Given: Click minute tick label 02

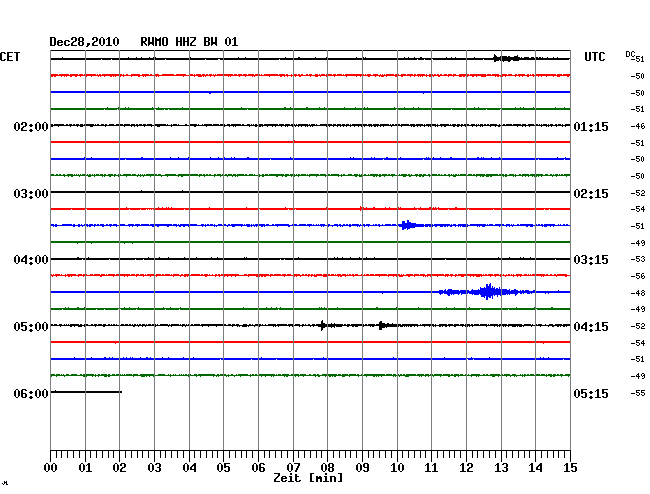Looking at the screenshot, I should (x=119, y=468).
